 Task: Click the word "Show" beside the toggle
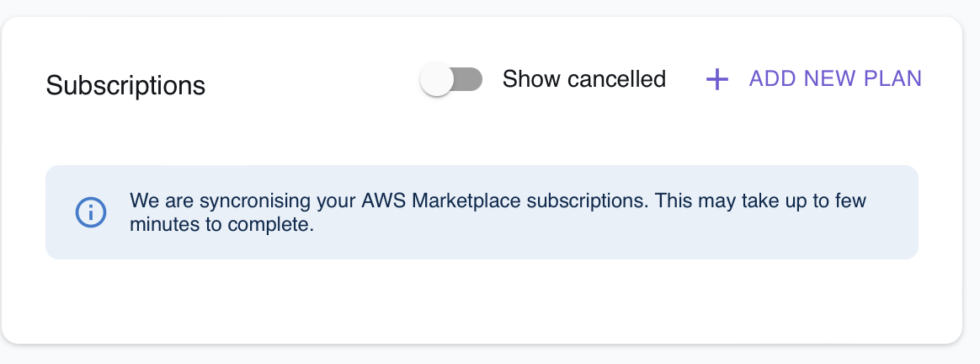pyautogui.click(x=530, y=79)
